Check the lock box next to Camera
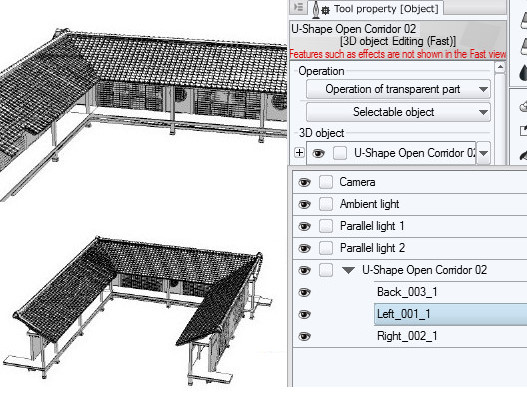 [x=326, y=182]
